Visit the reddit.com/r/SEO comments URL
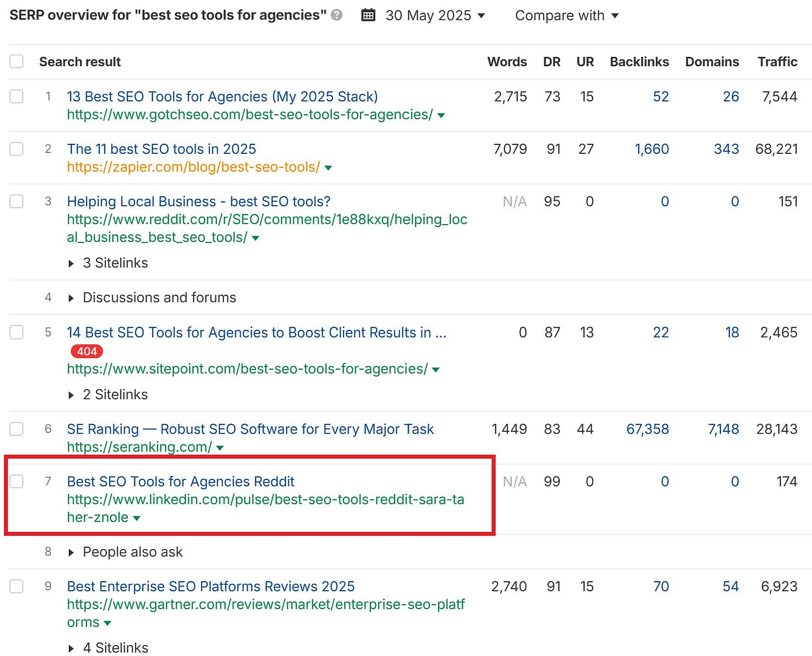The image size is (812, 656). 267,228
